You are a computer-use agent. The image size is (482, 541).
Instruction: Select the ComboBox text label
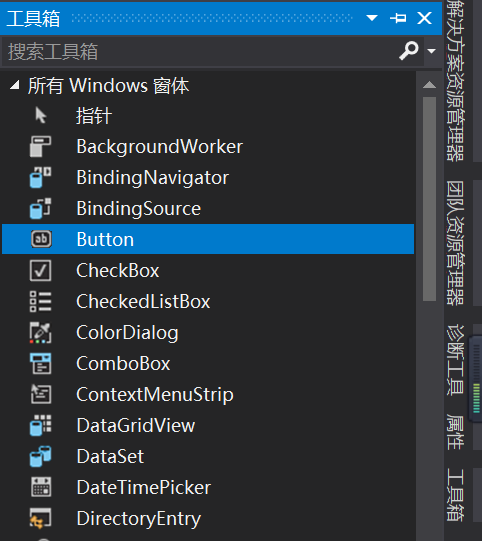pos(123,364)
